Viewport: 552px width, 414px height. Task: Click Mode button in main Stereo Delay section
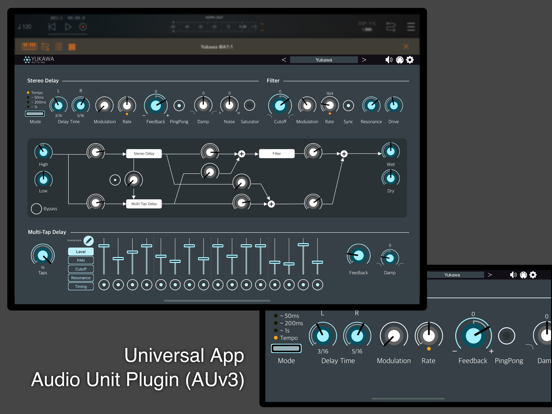35,114
